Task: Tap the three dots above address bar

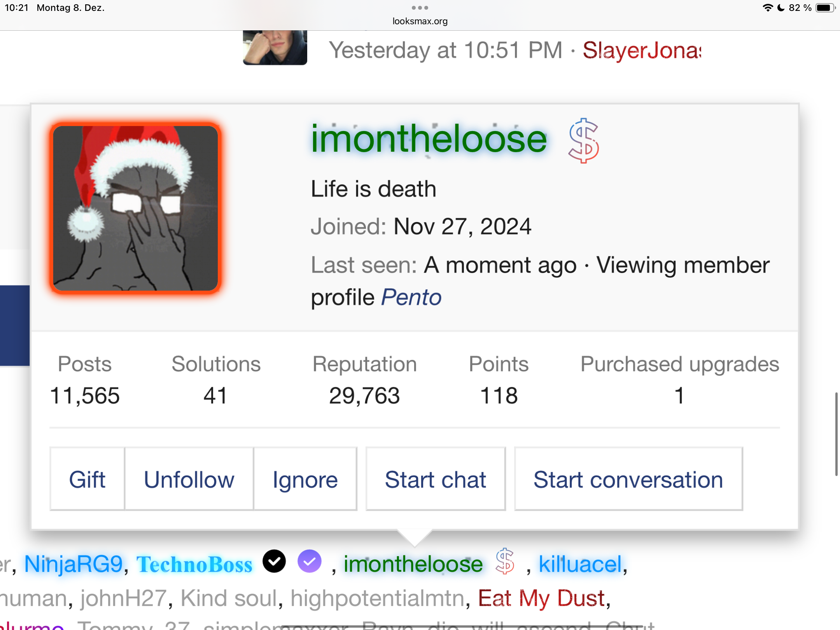Action: coord(420,8)
